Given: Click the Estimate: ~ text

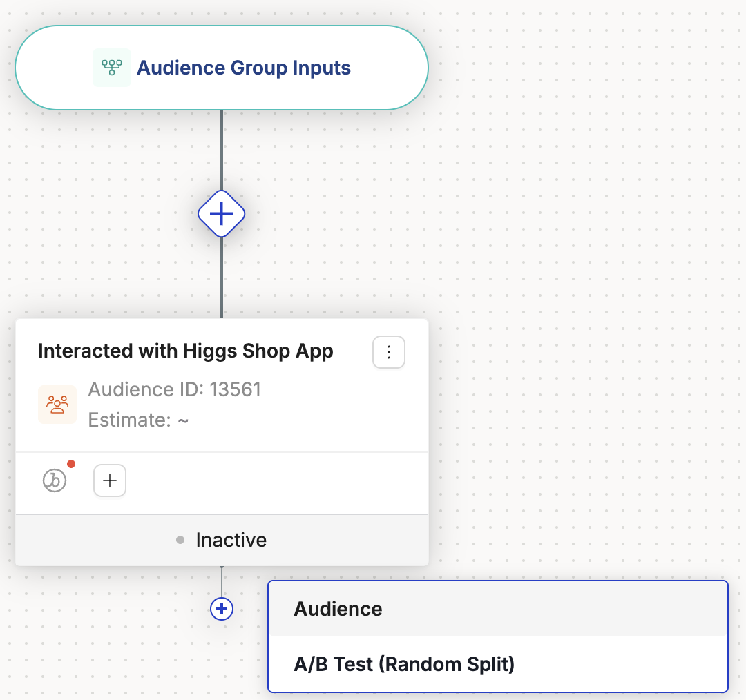Looking at the screenshot, I should point(138,420).
